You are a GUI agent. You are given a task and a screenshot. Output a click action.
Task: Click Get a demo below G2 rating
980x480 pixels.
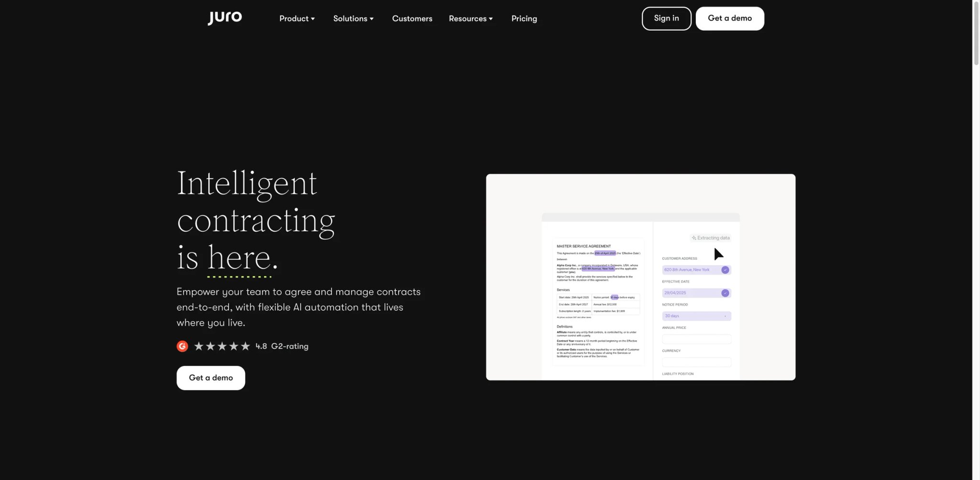[211, 378]
